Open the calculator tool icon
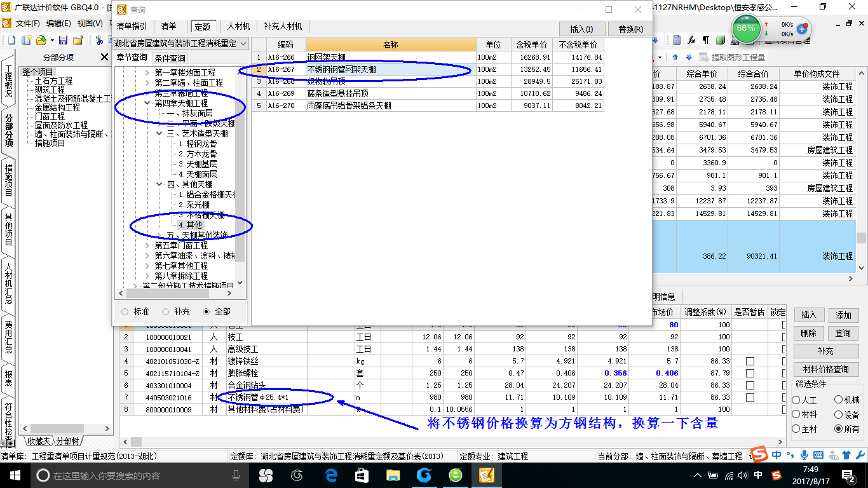 pyautogui.click(x=677, y=40)
